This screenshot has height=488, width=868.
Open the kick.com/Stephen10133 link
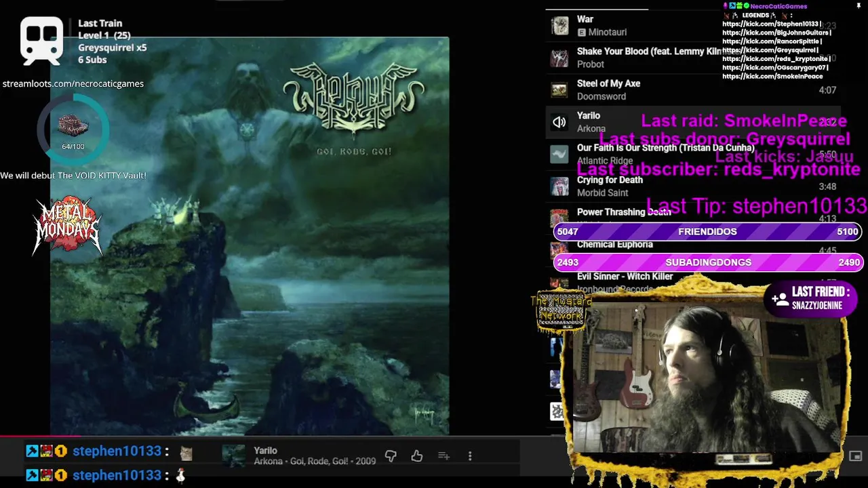coord(772,24)
